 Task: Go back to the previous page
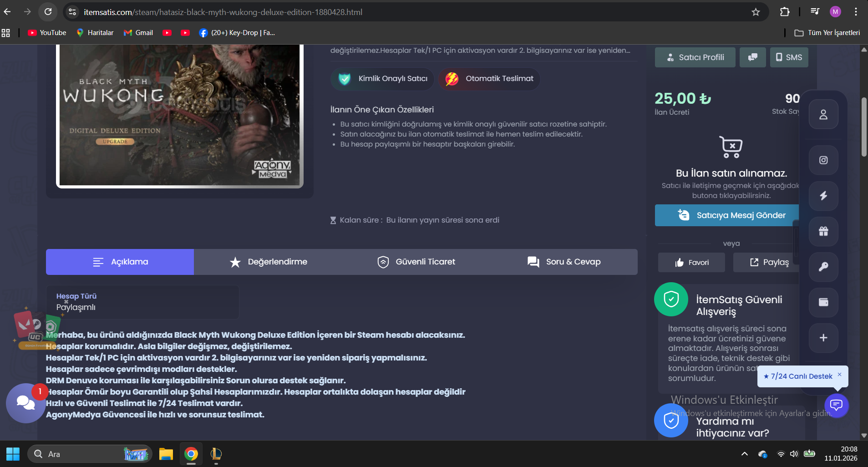(x=7, y=12)
